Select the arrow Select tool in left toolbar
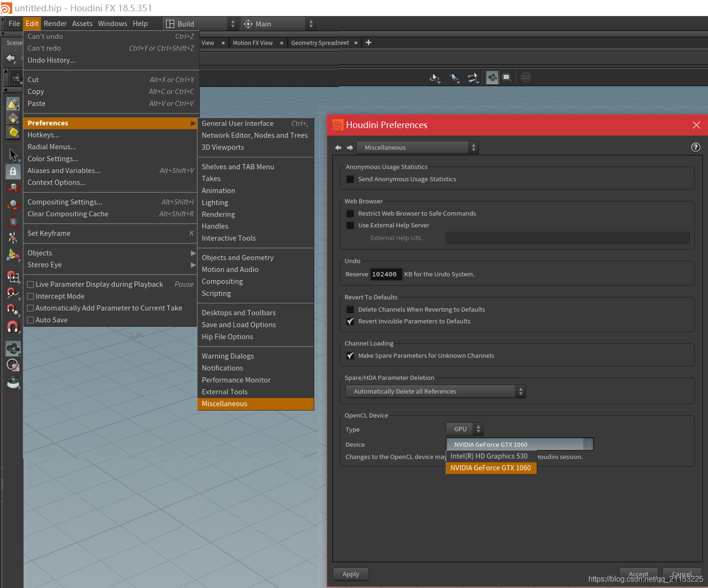 (x=13, y=155)
